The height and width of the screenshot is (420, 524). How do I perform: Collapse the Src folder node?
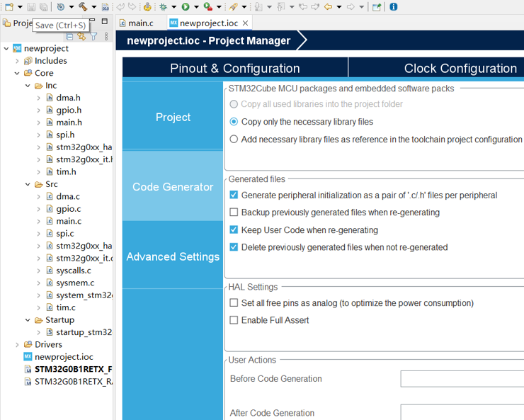point(28,184)
